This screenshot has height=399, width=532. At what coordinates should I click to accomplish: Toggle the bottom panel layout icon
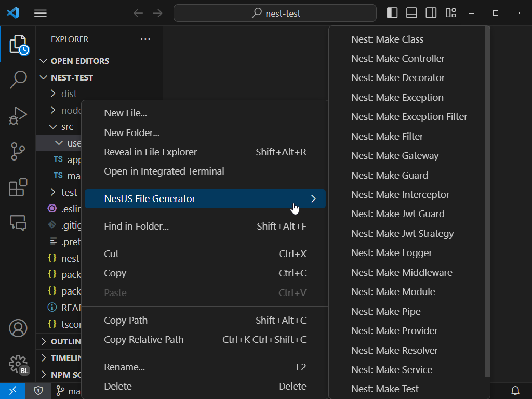pos(411,13)
